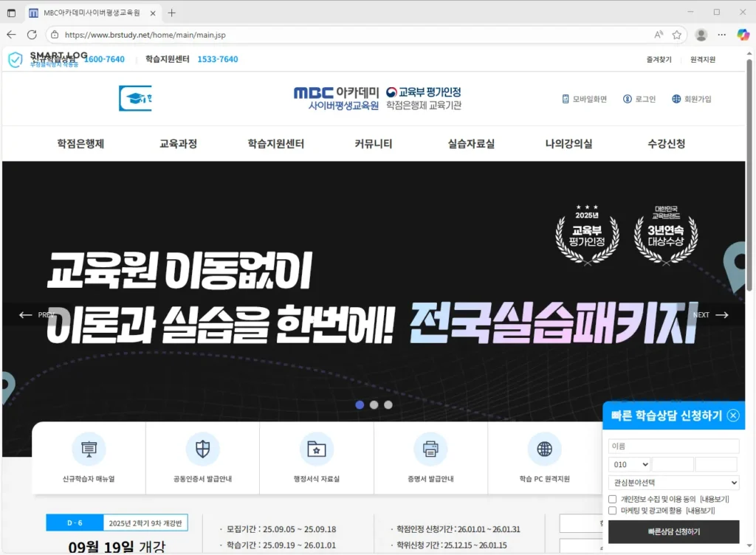Open the 커뮤니티 menu
756x555 pixels.
pos(374,144)
